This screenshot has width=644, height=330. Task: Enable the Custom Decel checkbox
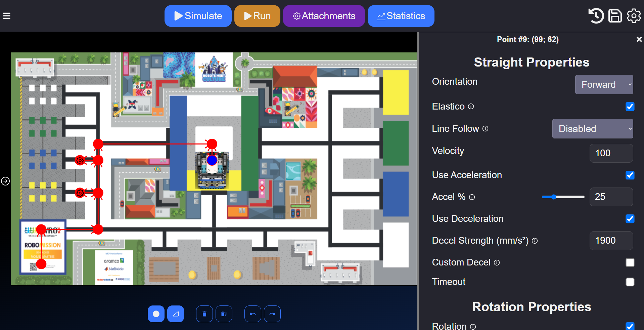coord(630,262)
